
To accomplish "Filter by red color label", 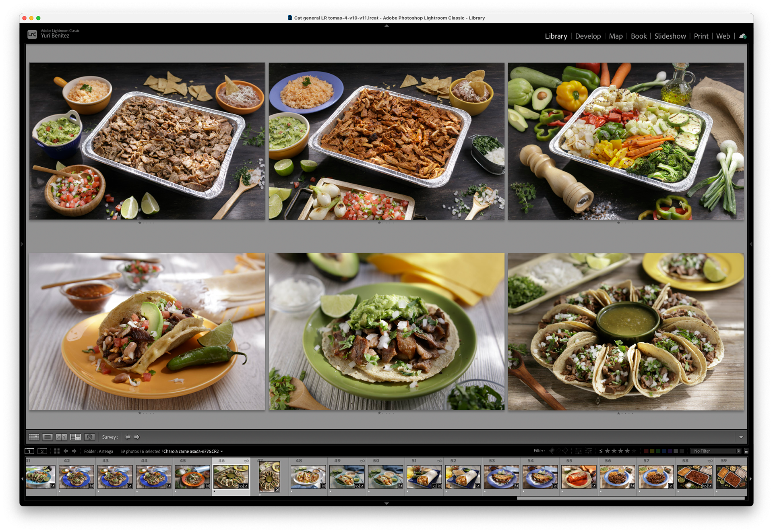I will 646,451.
